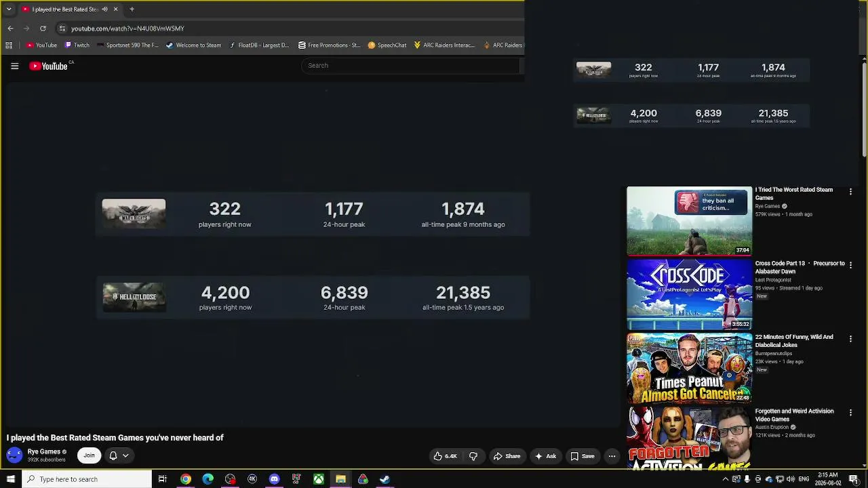Click the ENG language indicator
This screenshot has width=868, height=488.
point(804,479)
